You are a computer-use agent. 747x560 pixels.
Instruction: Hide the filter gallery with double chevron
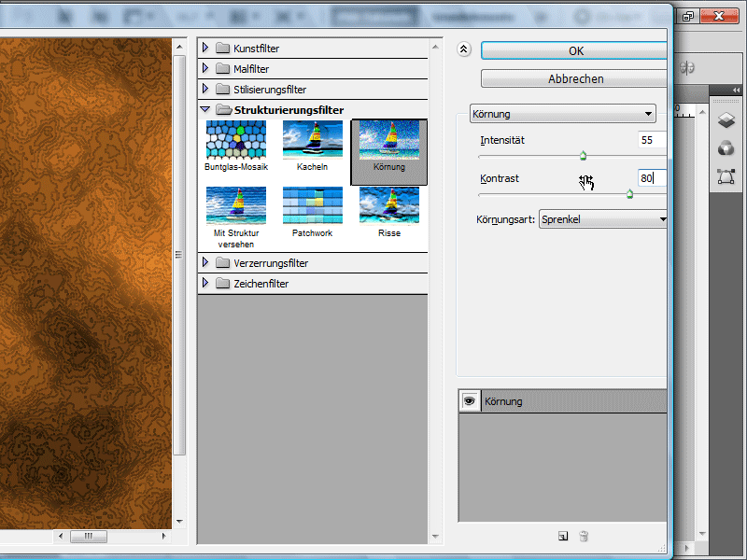click(464, 49)
